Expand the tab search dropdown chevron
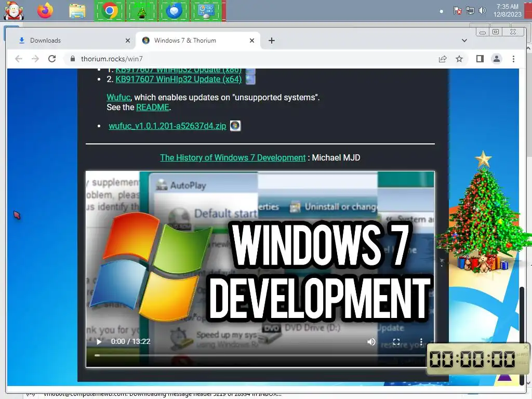This screenshot has height=399, width=532. click(464, 41)
